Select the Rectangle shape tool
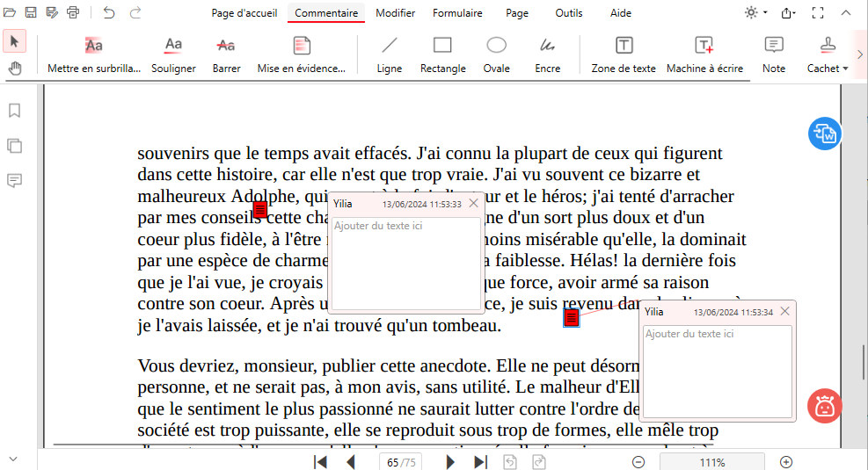The width and height of the screenshot is (868, 470). tap(443, 54)
